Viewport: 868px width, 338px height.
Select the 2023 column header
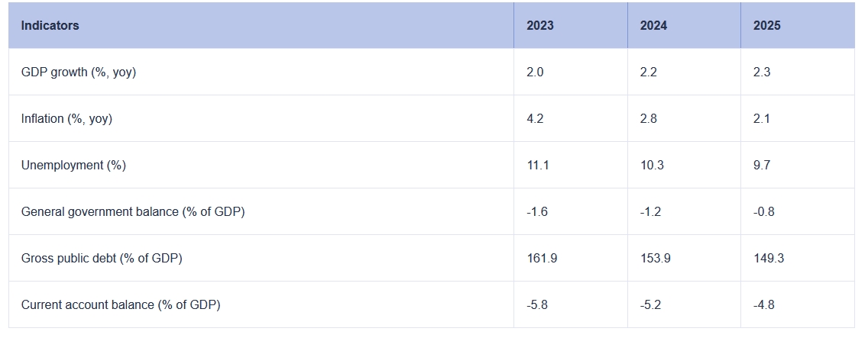pyautogui.click(x=539, y=25)
